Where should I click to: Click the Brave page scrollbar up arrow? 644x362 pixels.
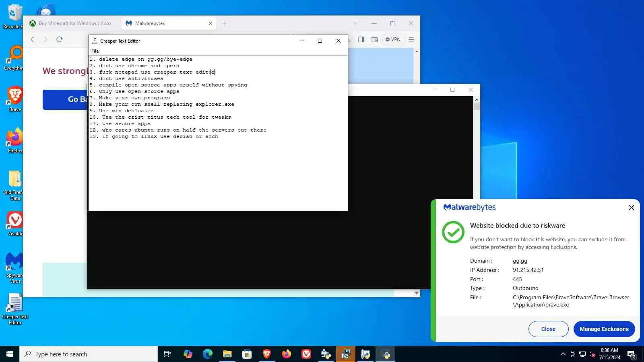point(417,51)
